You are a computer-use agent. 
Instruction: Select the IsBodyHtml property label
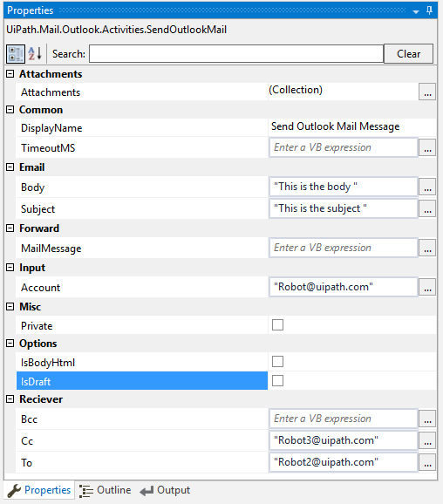(x=48, y=363)
